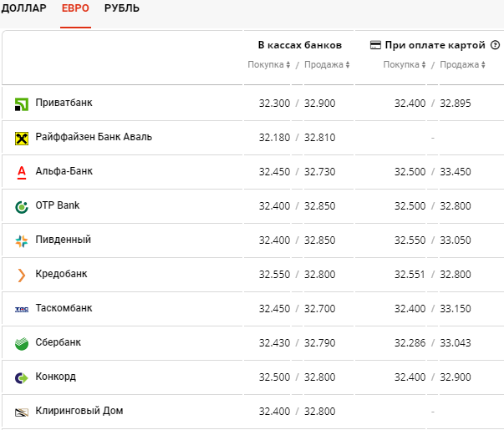
Task: Sort by Продажа under В кассах банков
Action: pos(325,65)
